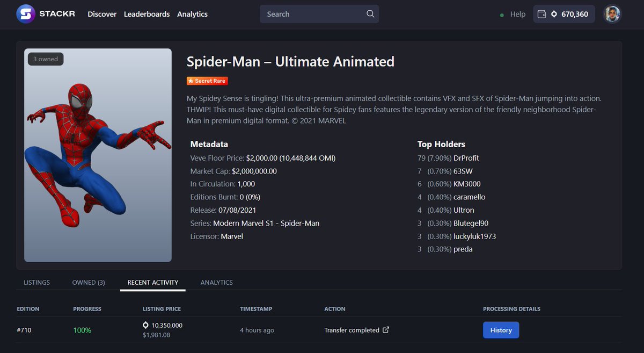Open top holder caramello
Image resolution: width=644 pixels, height=353 pixels.
tap(470, 197)
